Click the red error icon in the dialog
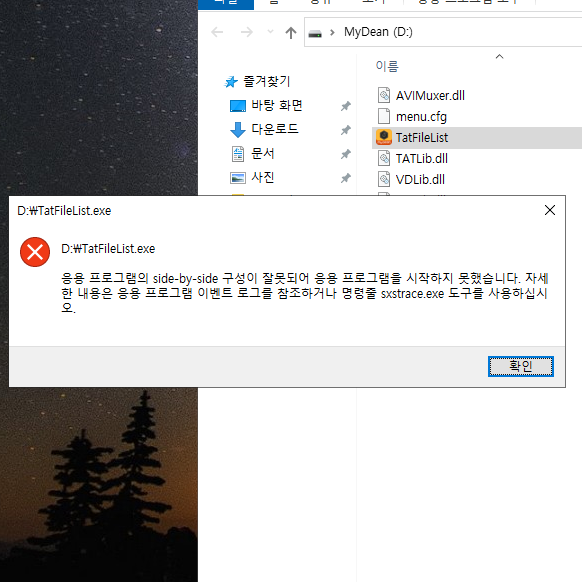This screenshot has width=582, height=582. pos(35,252)
